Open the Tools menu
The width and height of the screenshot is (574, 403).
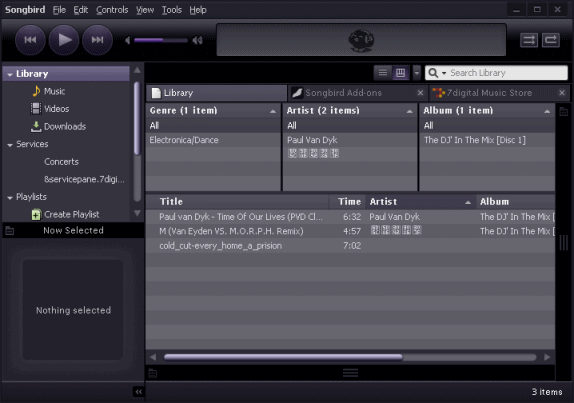point(172,10)
